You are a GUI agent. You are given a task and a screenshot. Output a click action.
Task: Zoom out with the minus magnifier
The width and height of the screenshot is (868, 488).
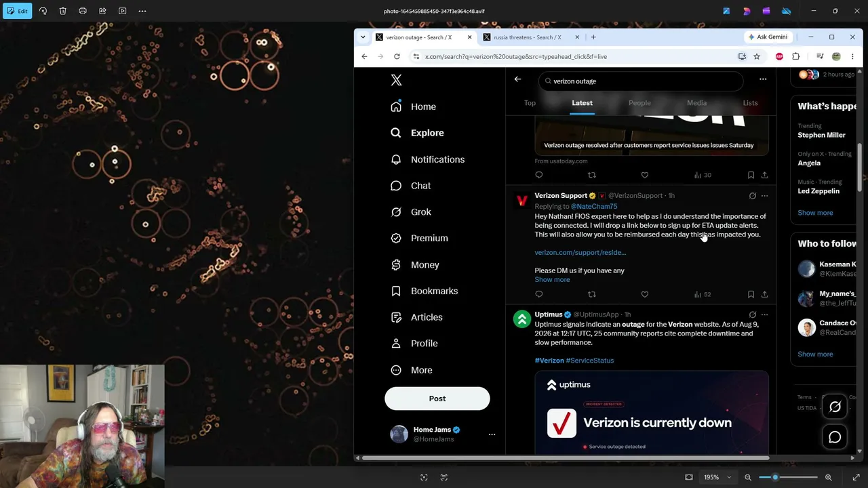[x=748, y=477]
